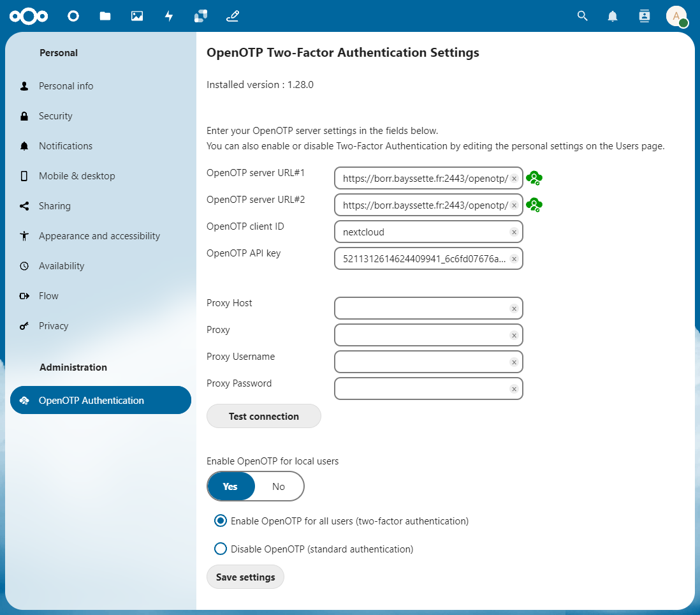This screenshot has height=615, width=700.
Task: Click 'Enable OpenOTP for local users' label
Action: [x=272, y=461]
